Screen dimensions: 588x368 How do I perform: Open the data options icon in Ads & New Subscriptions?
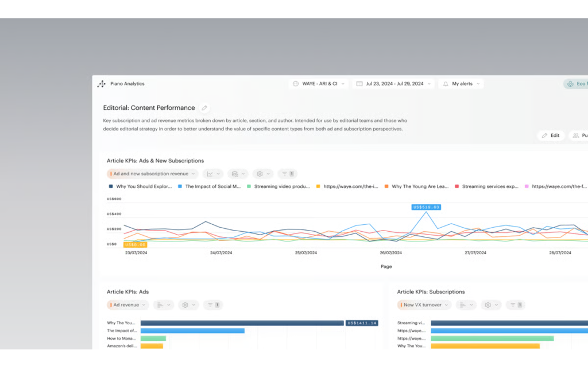[x=238, y=174]
